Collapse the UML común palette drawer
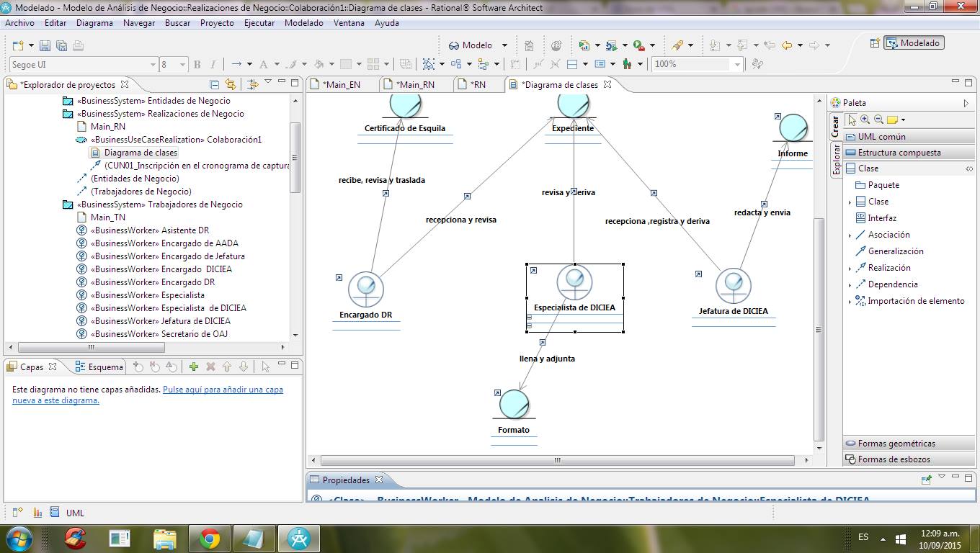The height and width of the screenshot is (553, 980). click(881, 137)
